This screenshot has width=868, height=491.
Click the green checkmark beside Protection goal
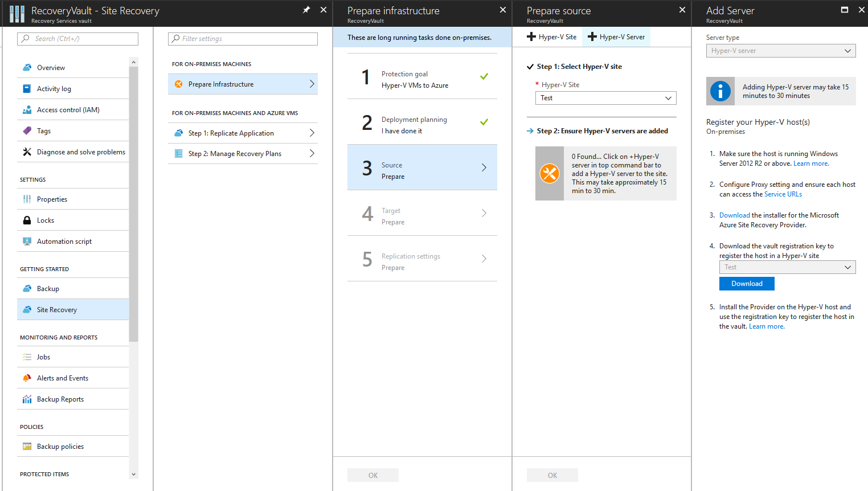484,76
